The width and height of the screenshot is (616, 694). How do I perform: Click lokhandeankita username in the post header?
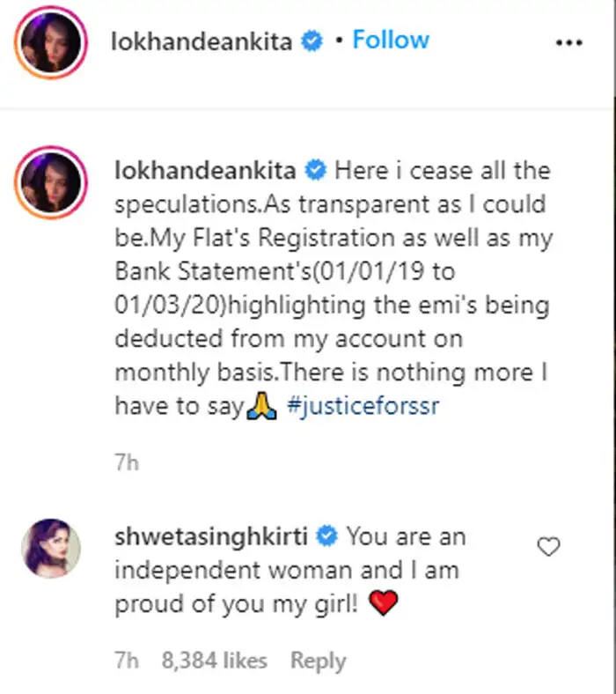click(202, 41)
